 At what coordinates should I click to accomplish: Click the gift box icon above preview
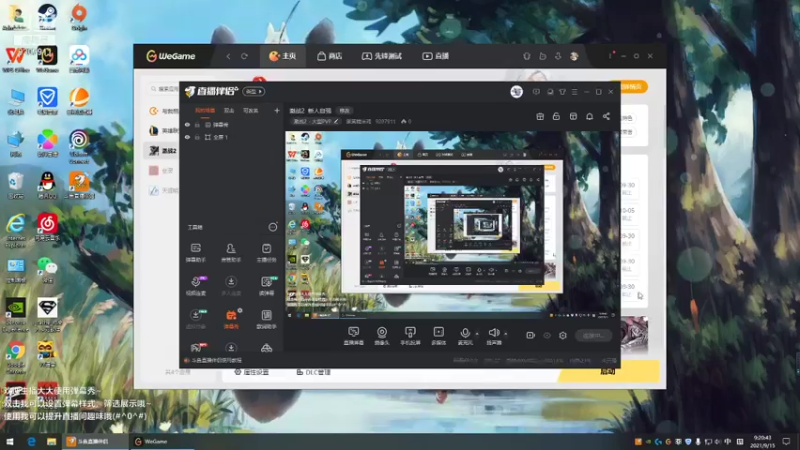pyautogui.click(x=540, y=116)
